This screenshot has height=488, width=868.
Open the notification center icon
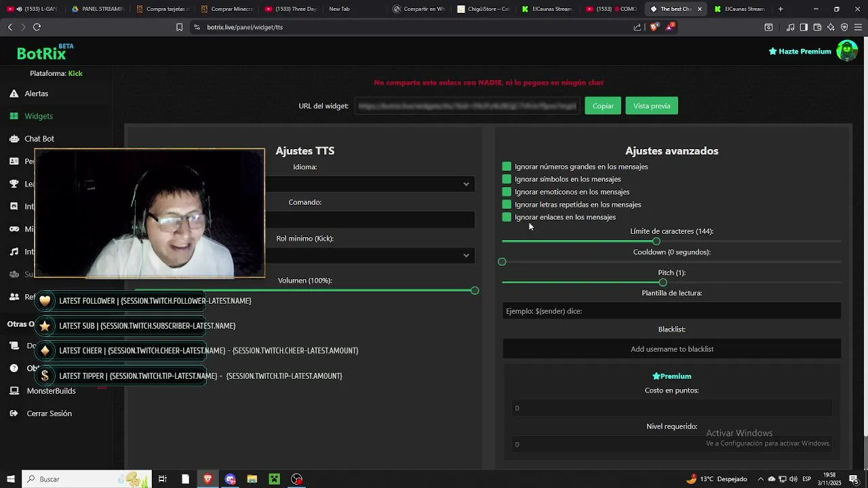pyautogui.click(x=854, y=479)
